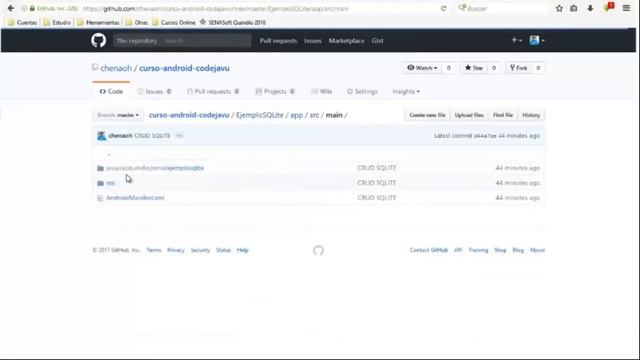Open Pull requests in top navigation

click(x=278, y=41)
